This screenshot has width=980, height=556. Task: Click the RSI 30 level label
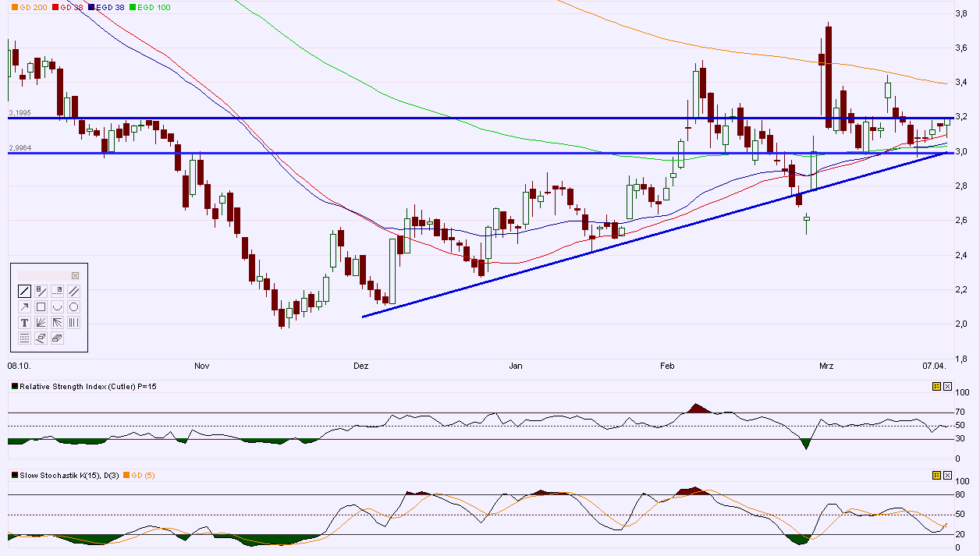coord(959,438)
